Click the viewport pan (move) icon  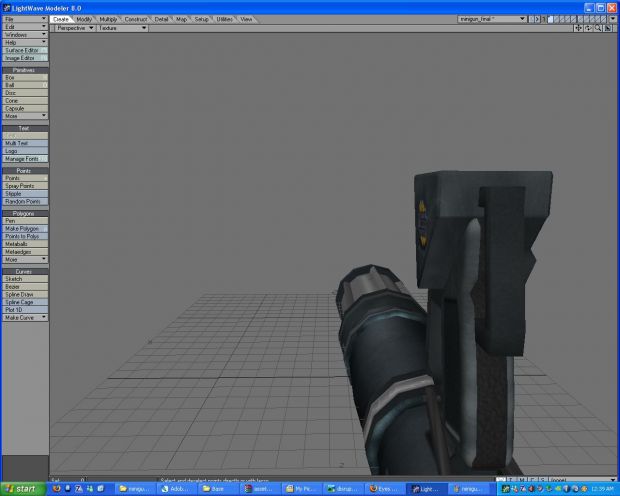click(578, 28)
